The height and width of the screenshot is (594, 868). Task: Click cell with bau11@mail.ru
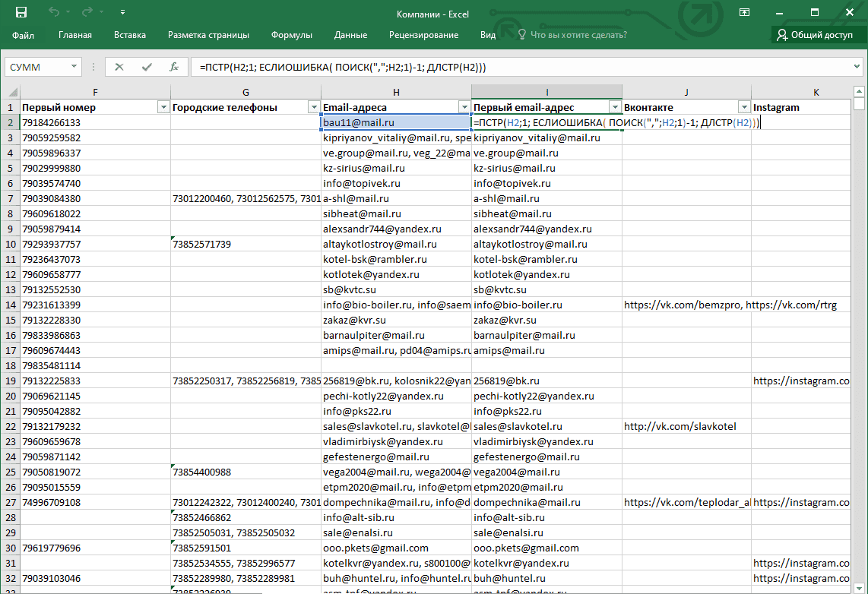(396, 122)
